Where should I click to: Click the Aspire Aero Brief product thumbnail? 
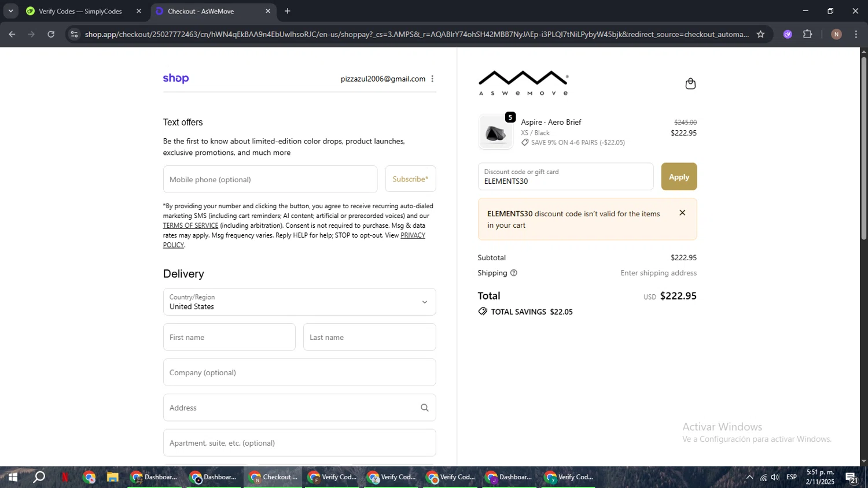(x=495, y=132)
